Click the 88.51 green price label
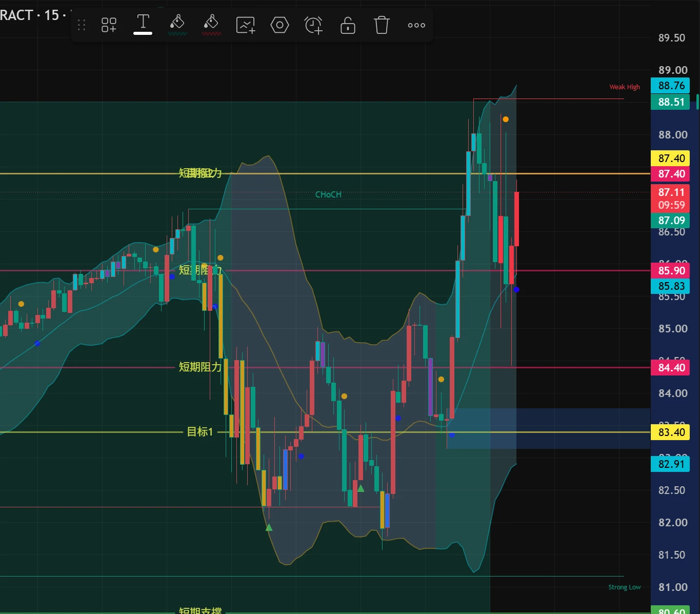This screenshot has height=614, width=700. click(x=671, y=102)
